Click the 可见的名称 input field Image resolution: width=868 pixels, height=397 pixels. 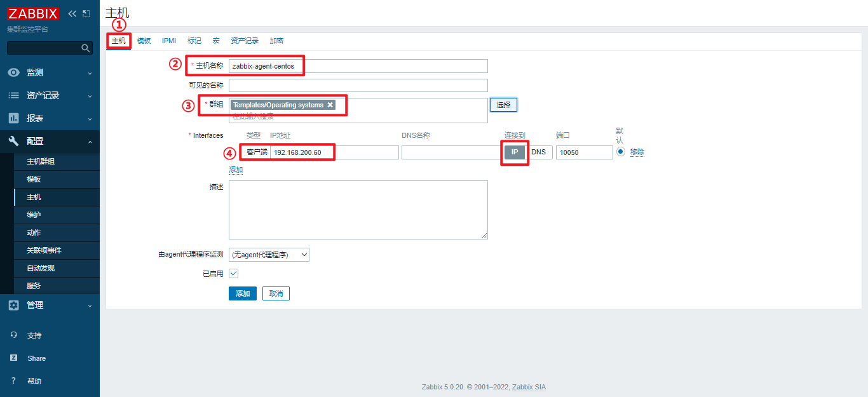(358, 85)
